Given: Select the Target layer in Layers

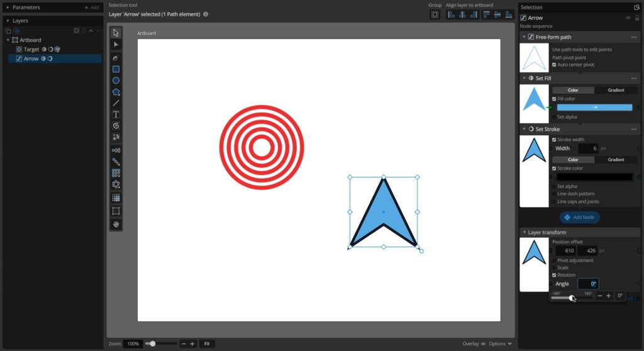Looking at the screenshot, I should tap(31, 49).
